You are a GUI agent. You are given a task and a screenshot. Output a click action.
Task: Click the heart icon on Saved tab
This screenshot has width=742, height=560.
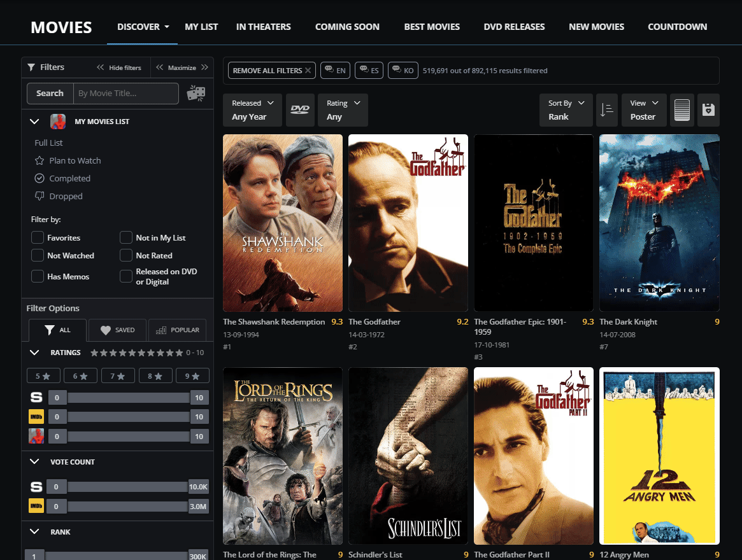tap(106, 330)
